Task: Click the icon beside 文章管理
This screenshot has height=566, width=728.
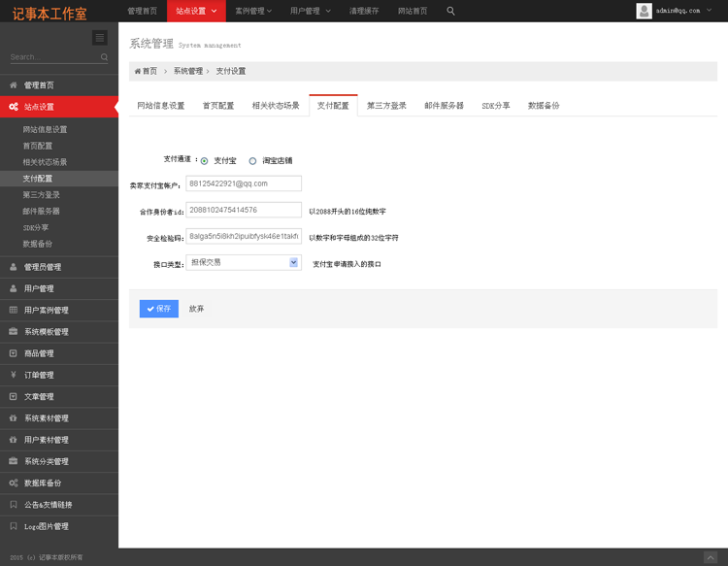Action: click(x=14, y=396)
